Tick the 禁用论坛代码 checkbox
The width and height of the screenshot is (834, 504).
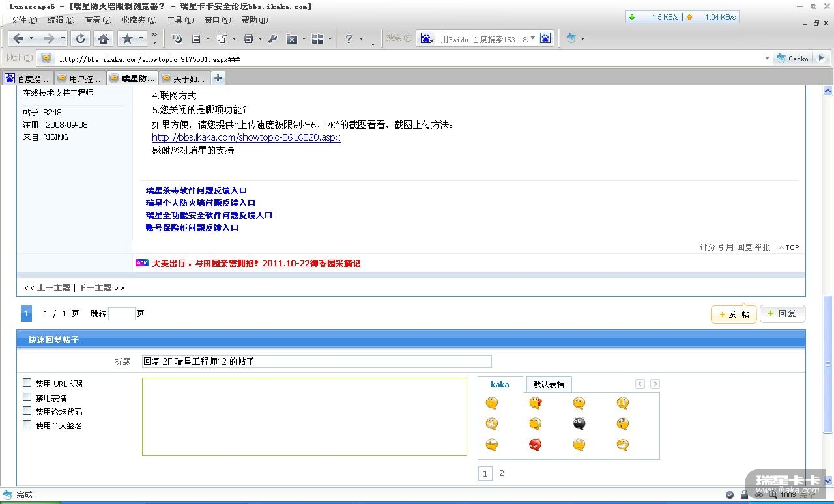(x=27, y=410)
